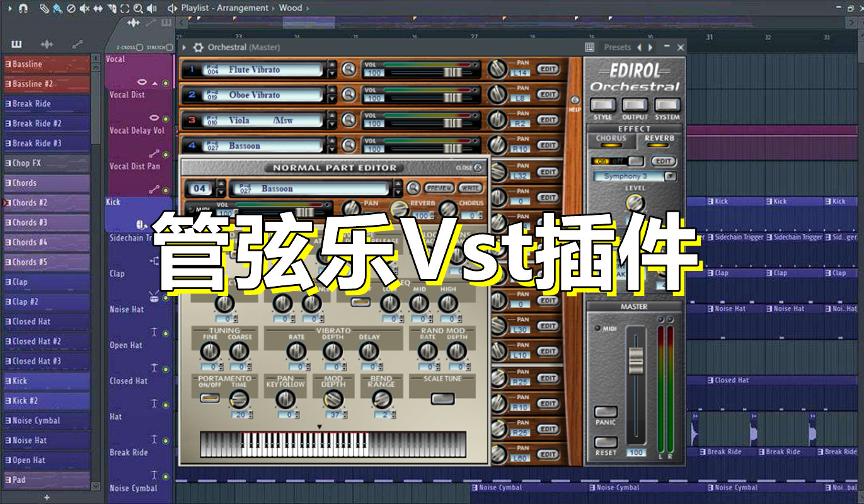Select the Playback speaker tool icon
The image size is (864, 504).
click(151, 8)
